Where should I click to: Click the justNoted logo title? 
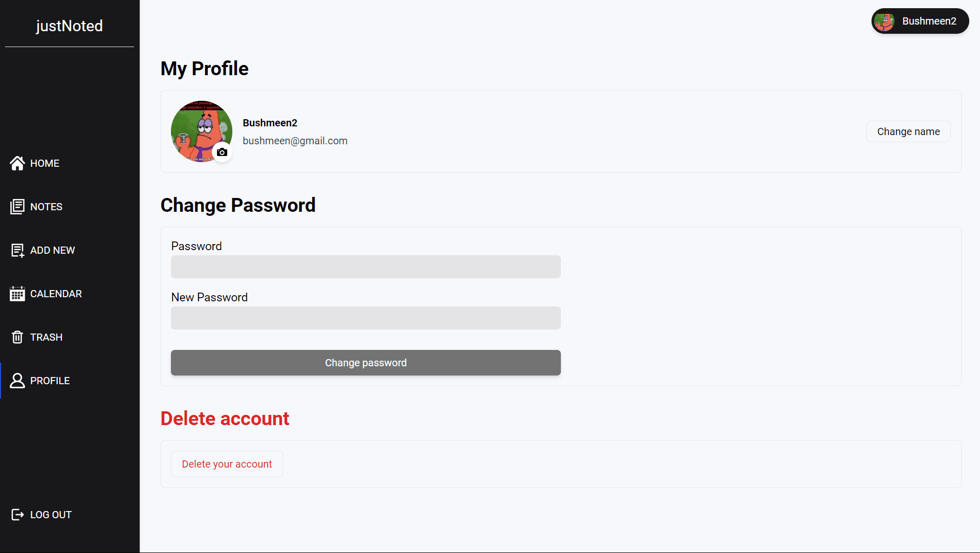[x=70, y=26]
